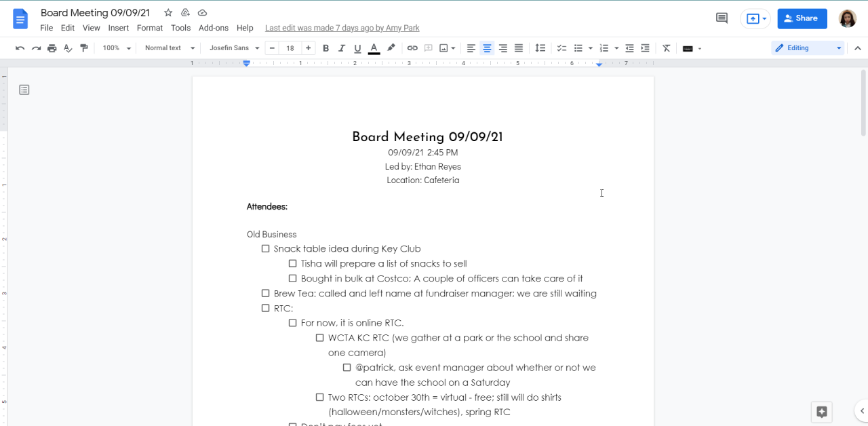Check 'For now, it is online RTC' box
868x426 pixels.
click(x=293, y=323)
